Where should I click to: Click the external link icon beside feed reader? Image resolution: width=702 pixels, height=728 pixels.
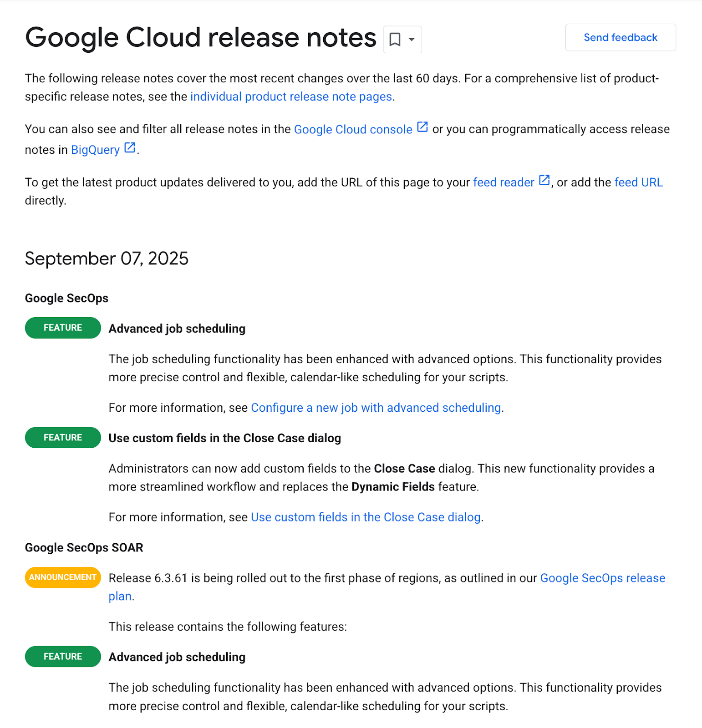click(544, 181)
